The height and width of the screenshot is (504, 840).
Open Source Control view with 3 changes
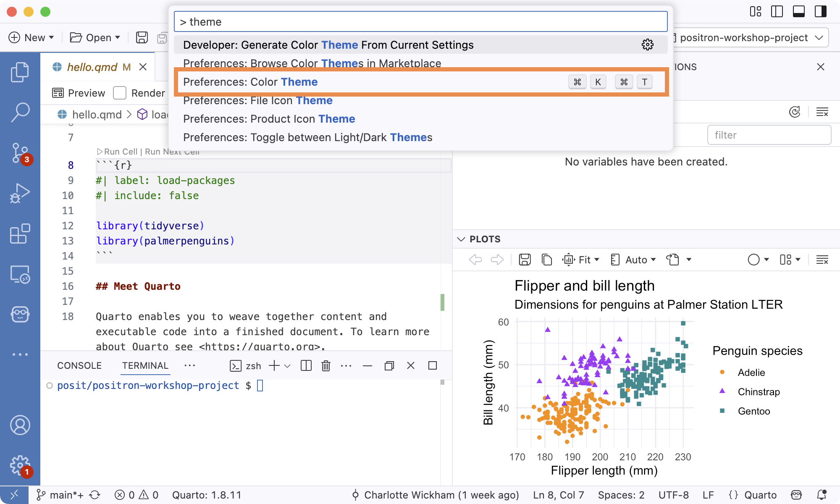click(20, 153)
